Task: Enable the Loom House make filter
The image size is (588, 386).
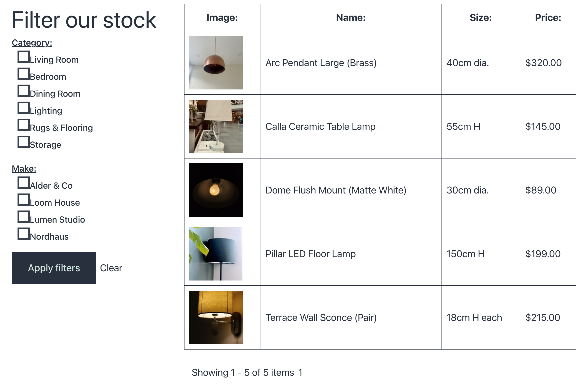Action: click(24, 200)
